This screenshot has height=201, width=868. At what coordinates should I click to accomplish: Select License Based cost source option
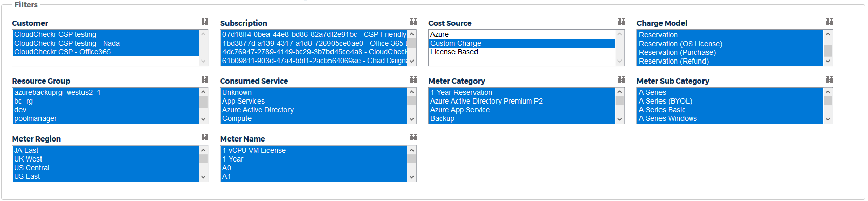coord(522,52)
